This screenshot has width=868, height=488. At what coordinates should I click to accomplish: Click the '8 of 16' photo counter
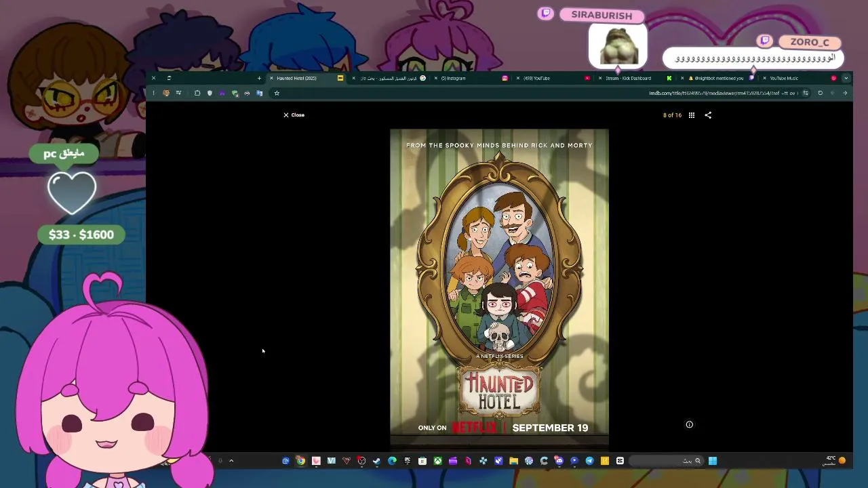pos(672,115)
